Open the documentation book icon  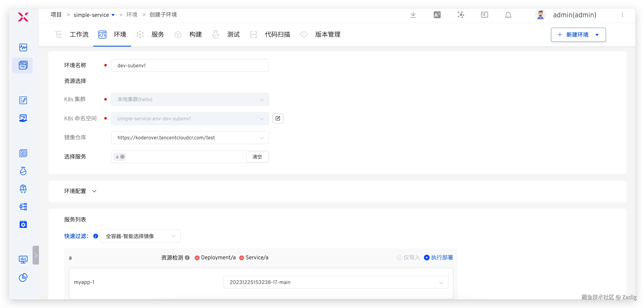[x=485, y=15]
